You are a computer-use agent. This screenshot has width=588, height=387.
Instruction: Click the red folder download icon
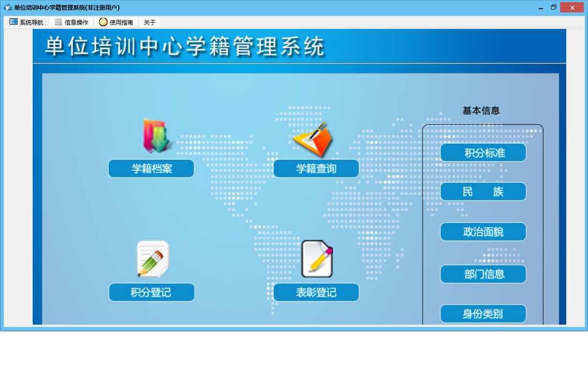tap(156, 136)
